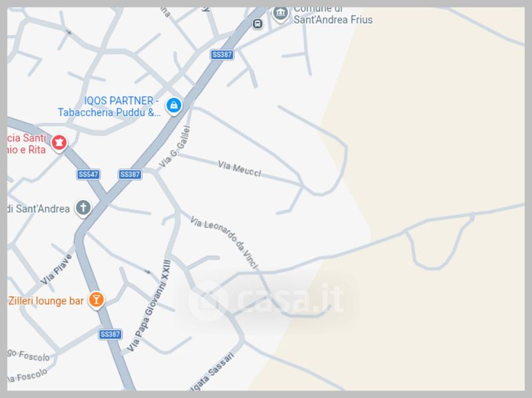The image size is (532, 398).
Task: Click the Via Papa Giovanni XXIII label
Action: tap(148, 306)
